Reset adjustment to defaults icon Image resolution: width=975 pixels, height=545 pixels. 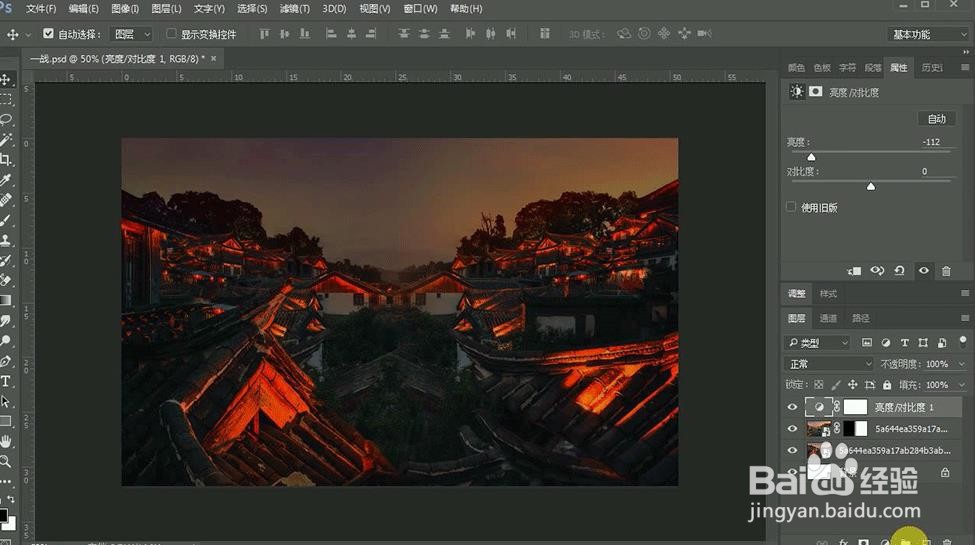coord(899,271)
